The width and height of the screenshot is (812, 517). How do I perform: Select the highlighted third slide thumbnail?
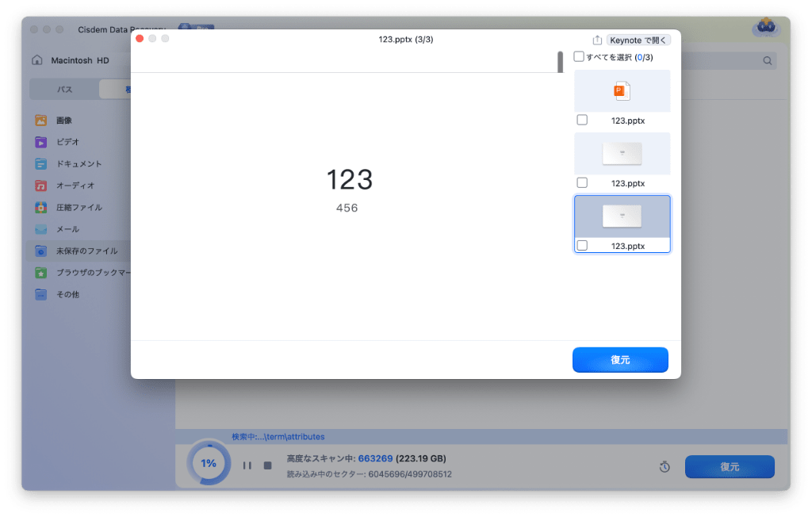[x=622, y=216]
